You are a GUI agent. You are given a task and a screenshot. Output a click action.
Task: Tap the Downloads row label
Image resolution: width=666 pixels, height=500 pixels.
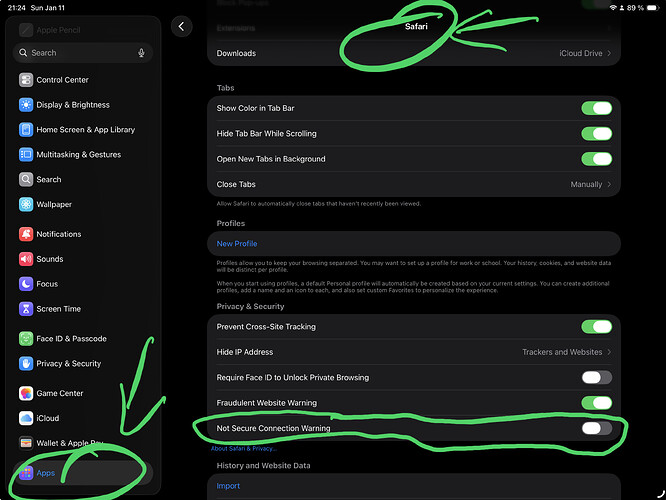point(236,53)
